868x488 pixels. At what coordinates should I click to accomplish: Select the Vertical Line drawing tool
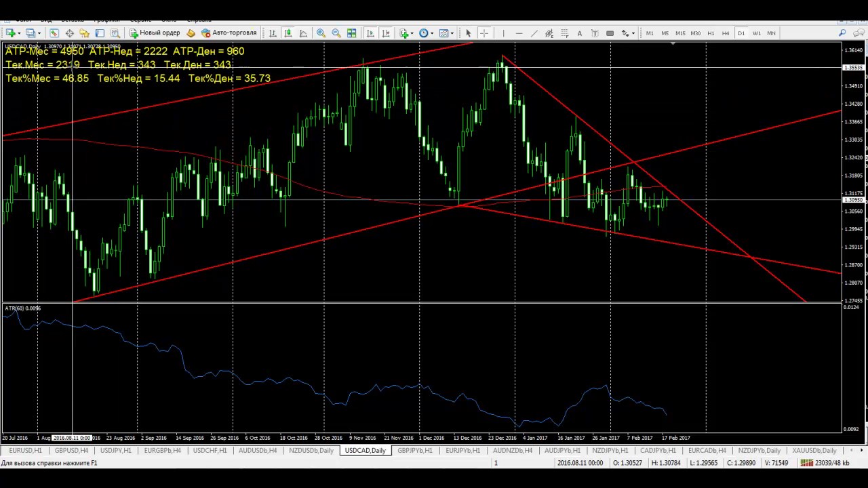point(503,33)
